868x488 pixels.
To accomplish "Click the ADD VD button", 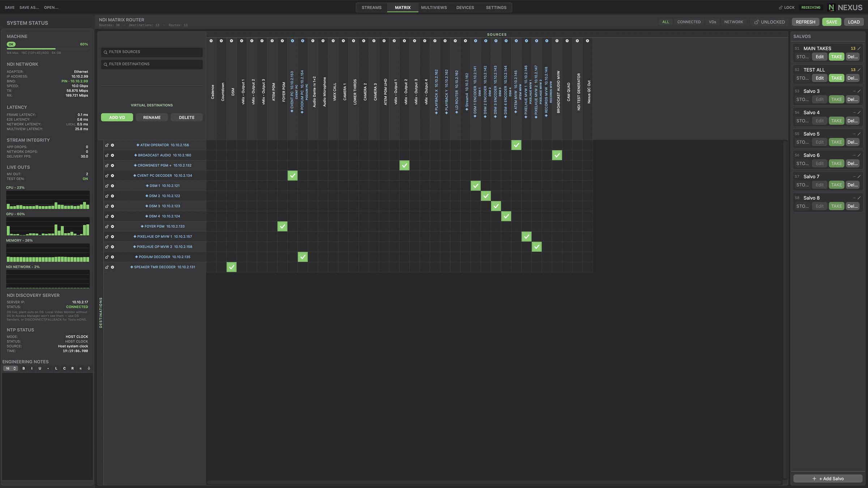I will tap(117, 117).
